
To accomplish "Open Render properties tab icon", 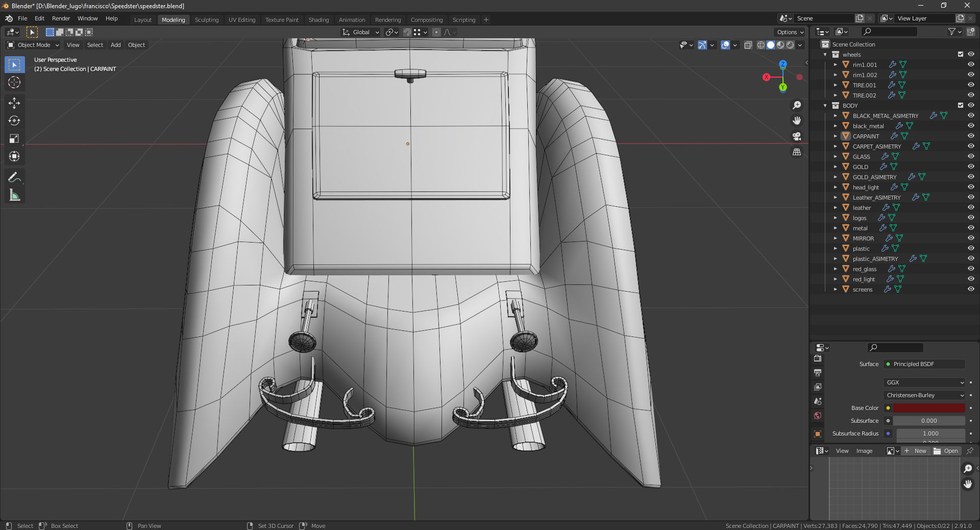I will [818, 359].
